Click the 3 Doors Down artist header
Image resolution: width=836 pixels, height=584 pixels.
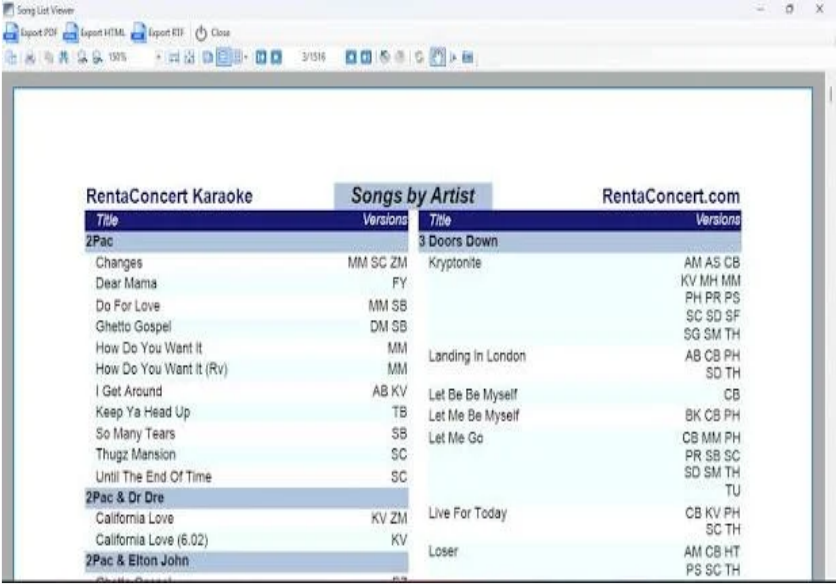[580, 241]
